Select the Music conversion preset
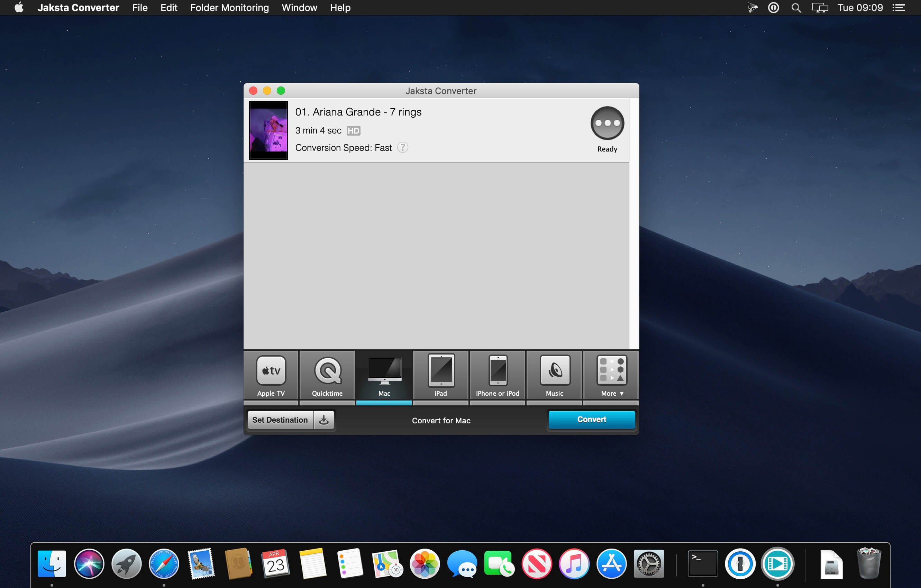 click(554, 375)
